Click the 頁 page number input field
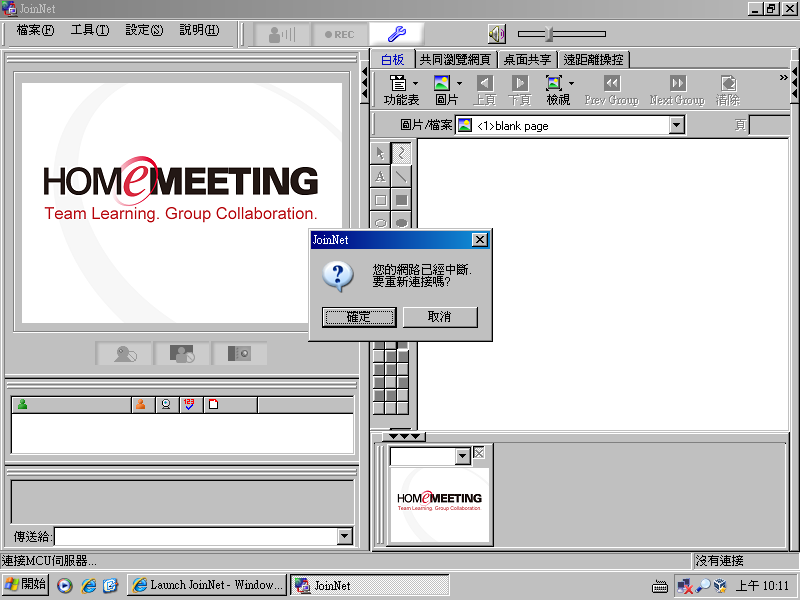This screenshot has width=800, height=600. (769, 125)
